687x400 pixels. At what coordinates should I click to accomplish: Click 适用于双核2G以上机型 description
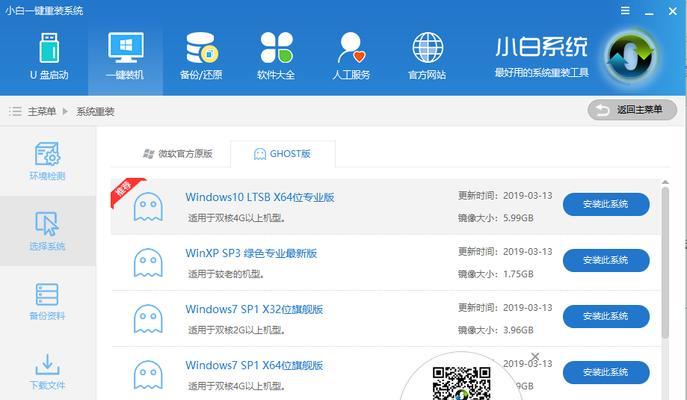pyautogui.click(x=237, y=330)
